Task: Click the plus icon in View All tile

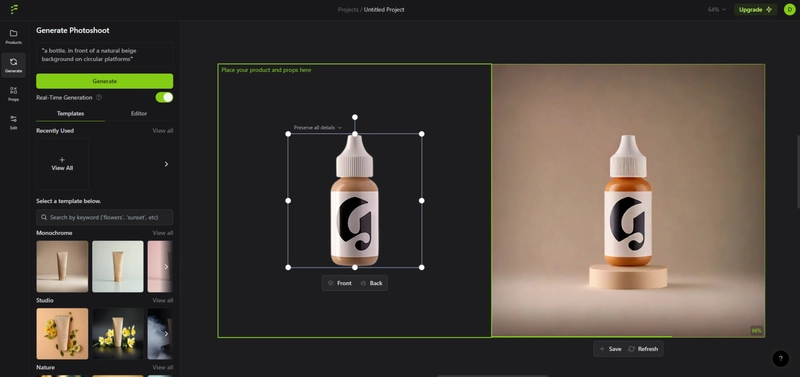Action: click(x=62, y=160)
